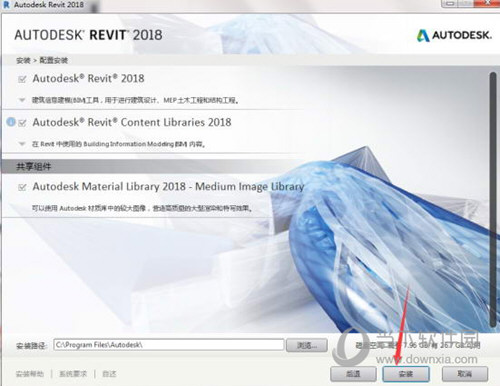Toggle the Revit Content Libraries 2018 checkbox
Screen dimensions: 500x386
point(22,123)
